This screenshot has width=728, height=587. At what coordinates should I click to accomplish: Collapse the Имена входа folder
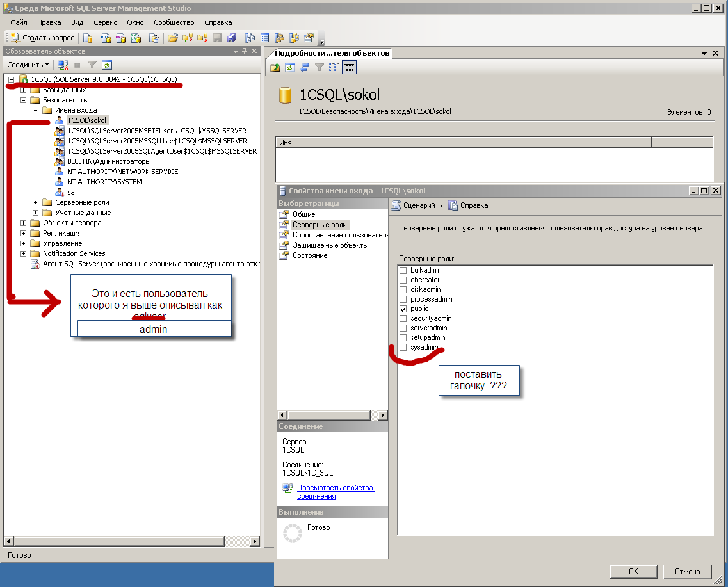[35, 111]
